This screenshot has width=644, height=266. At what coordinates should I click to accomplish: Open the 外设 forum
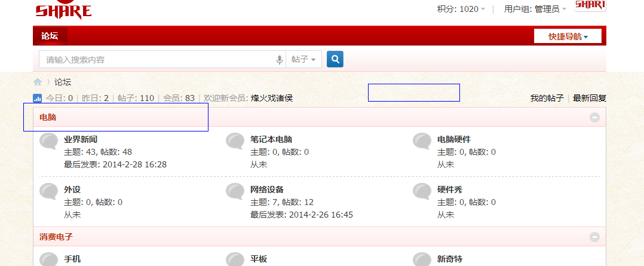tap(72, 189)
